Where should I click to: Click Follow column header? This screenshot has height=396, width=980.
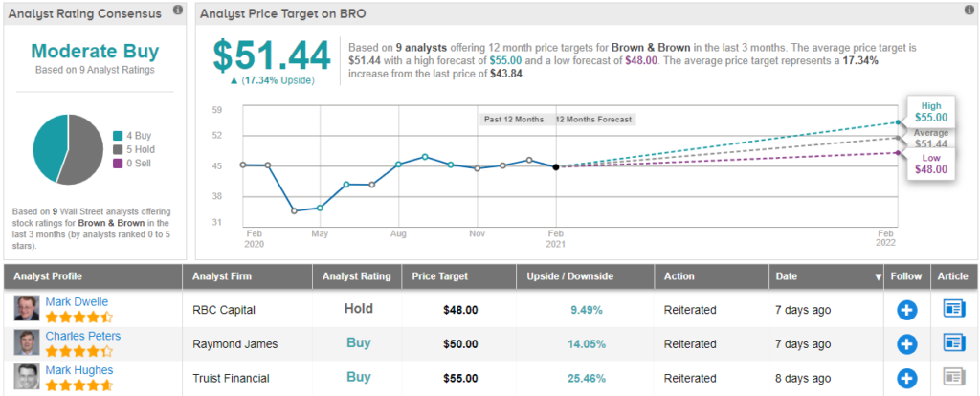click(x=906, y=276)
